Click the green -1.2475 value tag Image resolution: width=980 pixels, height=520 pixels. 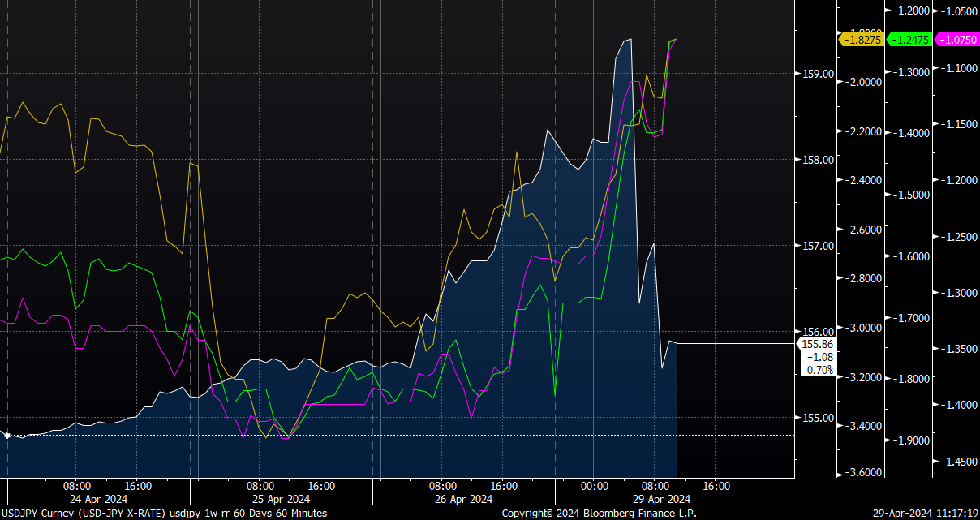tap(909, 39)
